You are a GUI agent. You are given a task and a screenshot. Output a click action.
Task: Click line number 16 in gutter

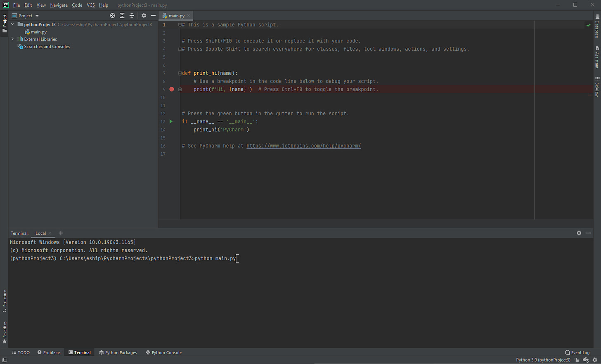pos(163,146)
